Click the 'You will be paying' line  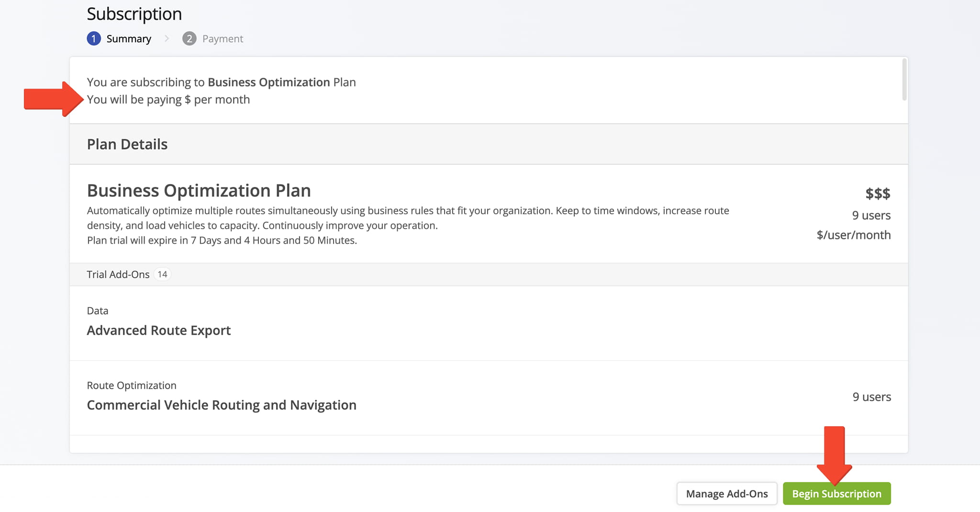pyautogui.click(x=168, y=100)
